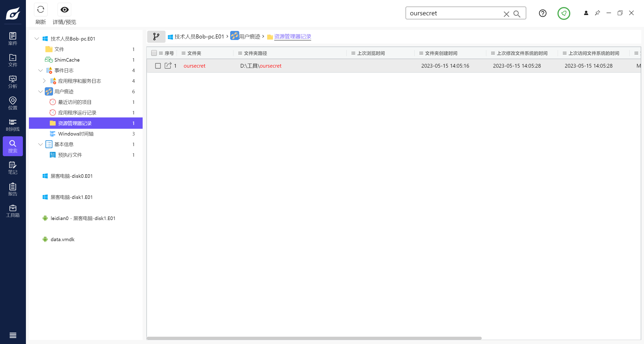Toggle 详情/预览 preview eye icon
This screenshot has width=644, height=344.
click(64, 10)
